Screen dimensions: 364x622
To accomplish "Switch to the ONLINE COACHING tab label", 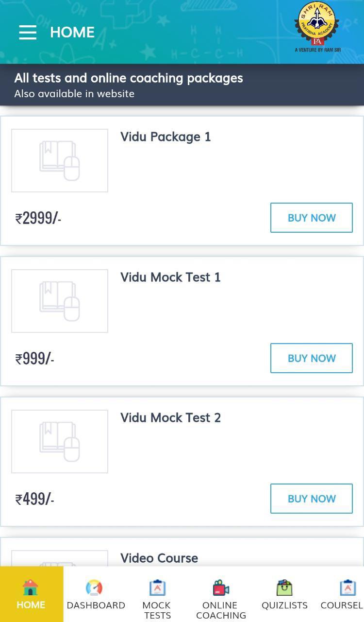I will pos(221,610).
